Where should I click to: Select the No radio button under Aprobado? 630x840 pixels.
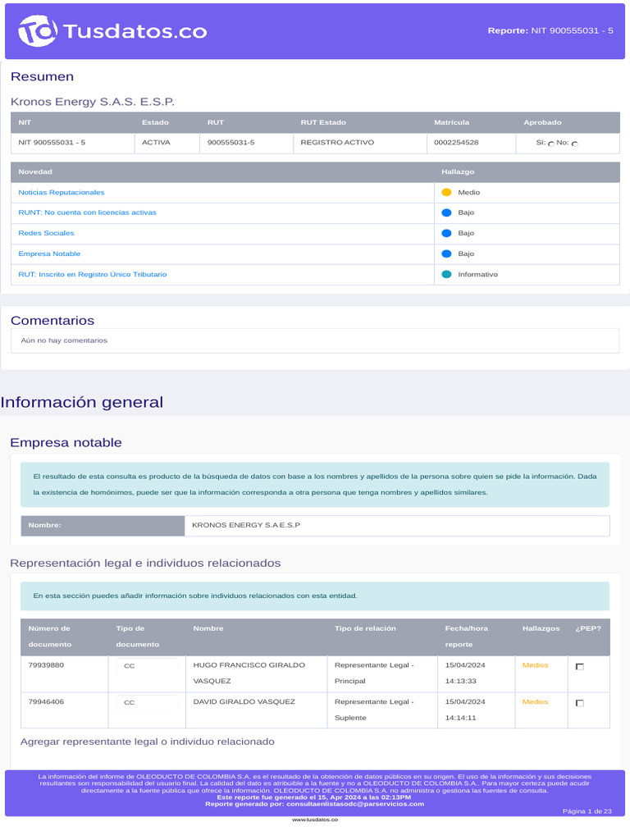pos(575,144)
